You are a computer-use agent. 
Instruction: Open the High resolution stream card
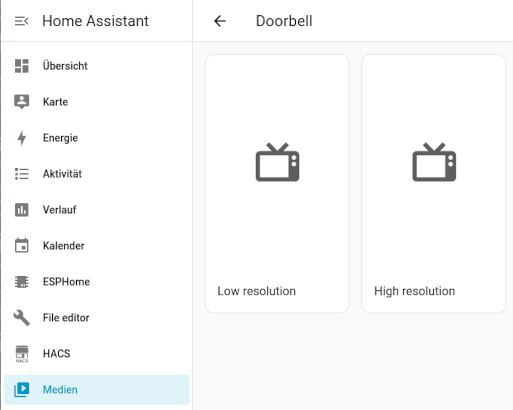pyautogui.click(x=434, y=184)
